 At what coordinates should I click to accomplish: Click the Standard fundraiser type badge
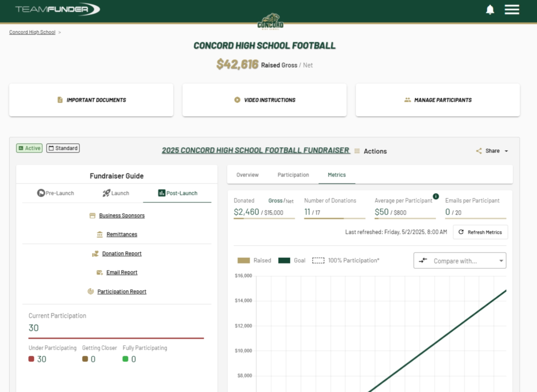coord(63,148)
